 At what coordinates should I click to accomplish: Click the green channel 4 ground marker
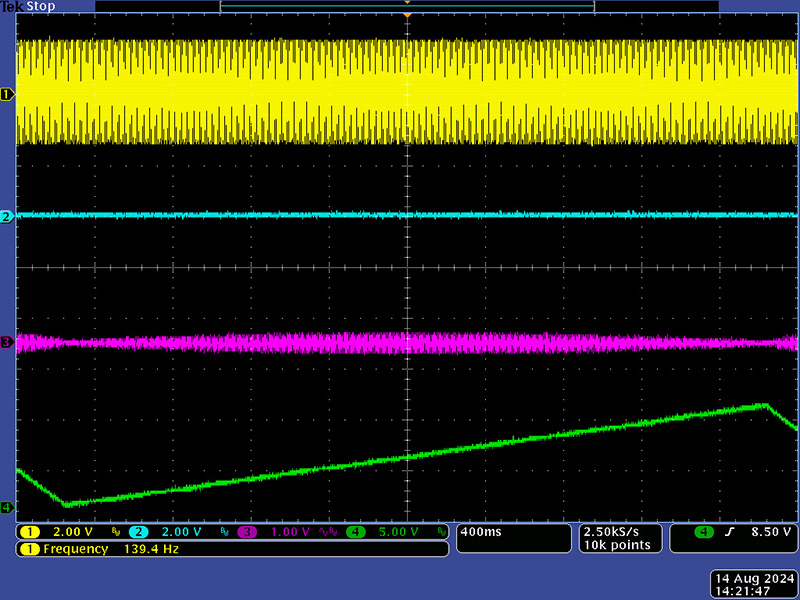pos(7,508)
